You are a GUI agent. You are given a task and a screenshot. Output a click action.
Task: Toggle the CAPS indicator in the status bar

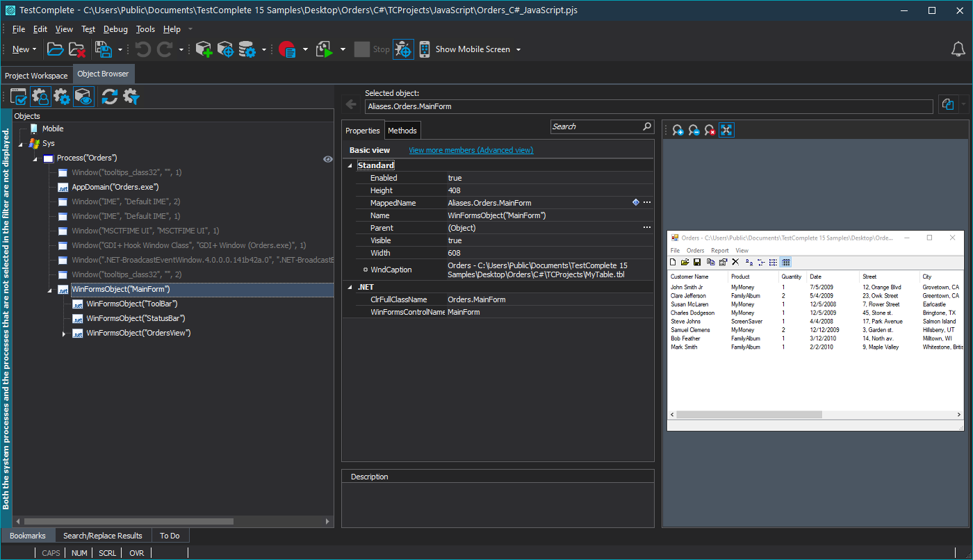click(x=50, y=552)
